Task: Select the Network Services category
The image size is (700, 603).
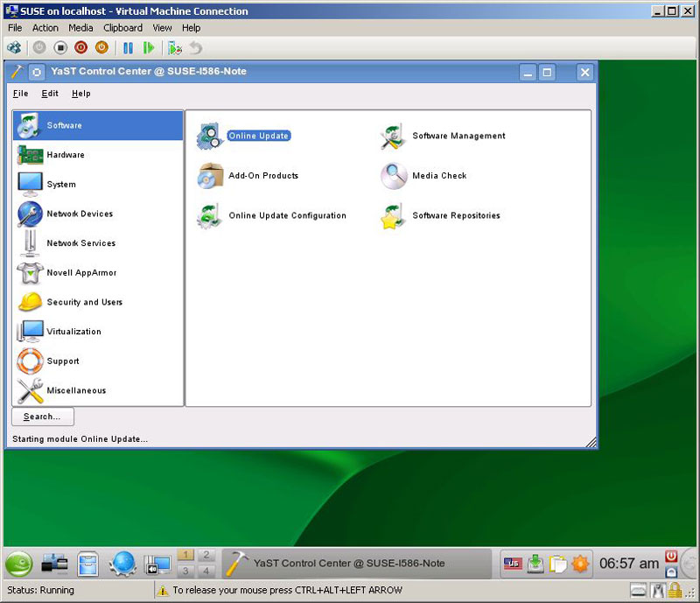Action: click(98, 243)
